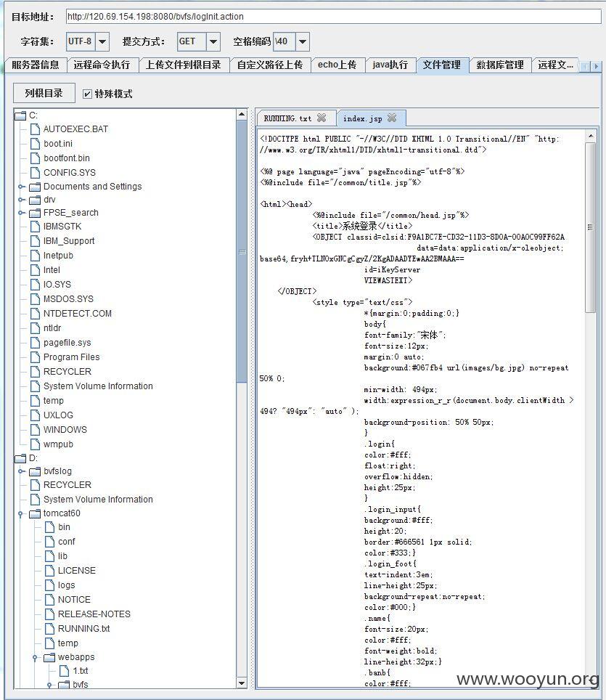
Task: Expand the FPSE_search folder node
Action: 21,213
